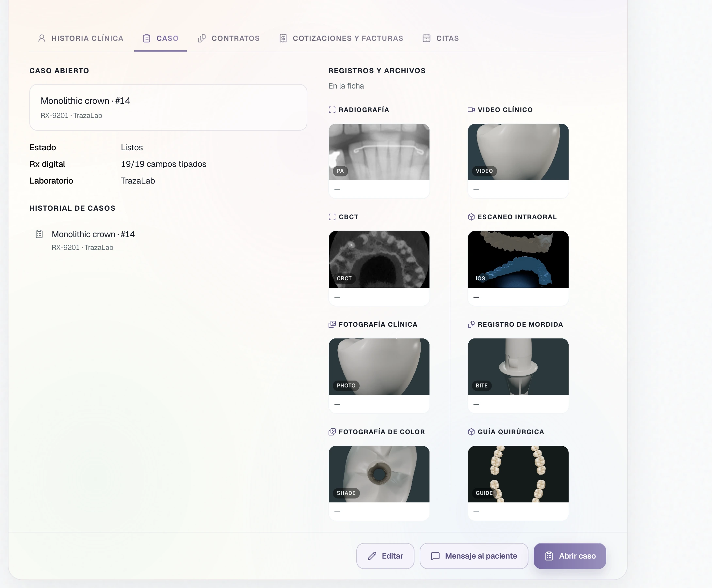
Task: Open the GUIDE surgical guide thumbnail
Action: click(518, 474)
